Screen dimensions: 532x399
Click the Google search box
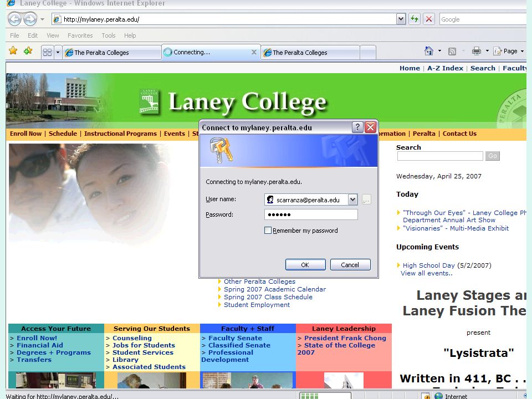pos(483,19)
